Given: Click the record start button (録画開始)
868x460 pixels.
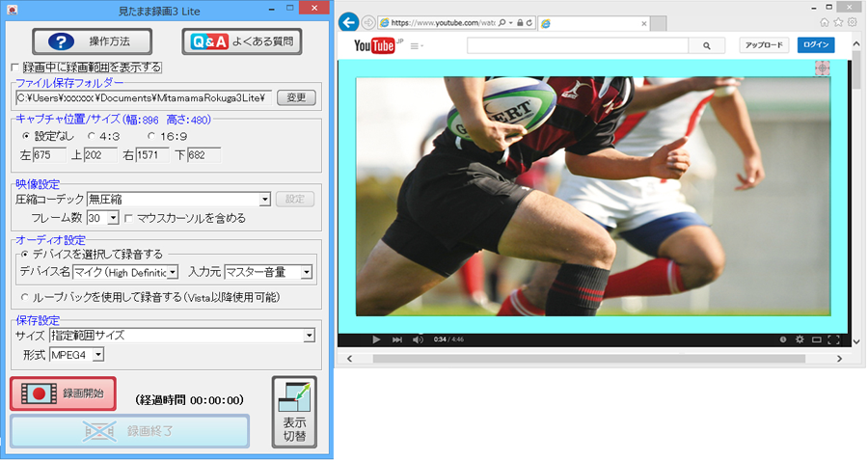Looking at the screenshot, I should [64, 394].
